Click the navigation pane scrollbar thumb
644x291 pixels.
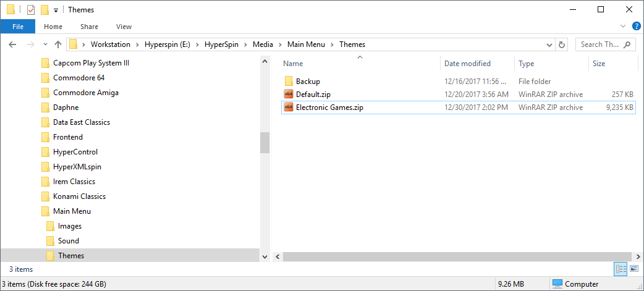point(265,143)
